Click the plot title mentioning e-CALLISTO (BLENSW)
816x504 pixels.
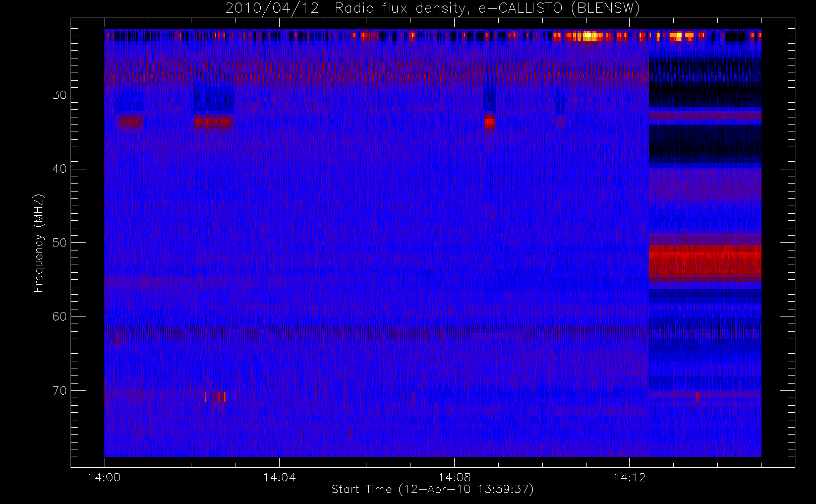pos(433,9)
